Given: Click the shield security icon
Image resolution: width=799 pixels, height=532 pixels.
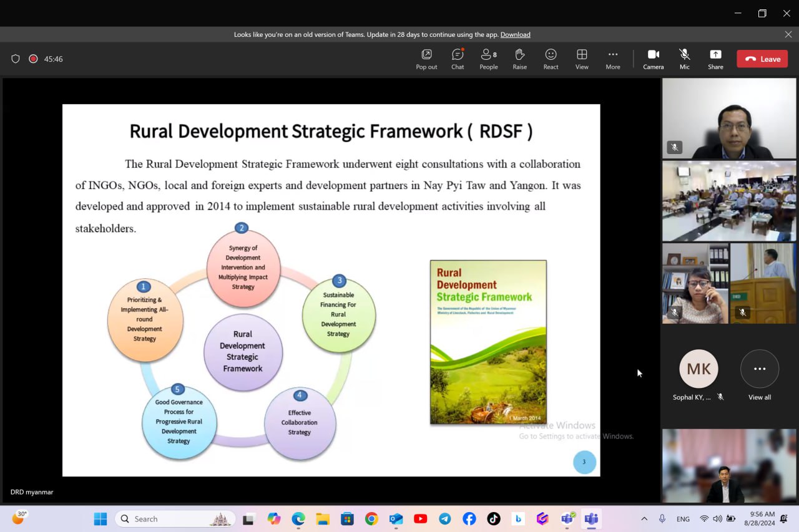Looking at the screenshot, I should pyautogui.click(x=16, y=59).
